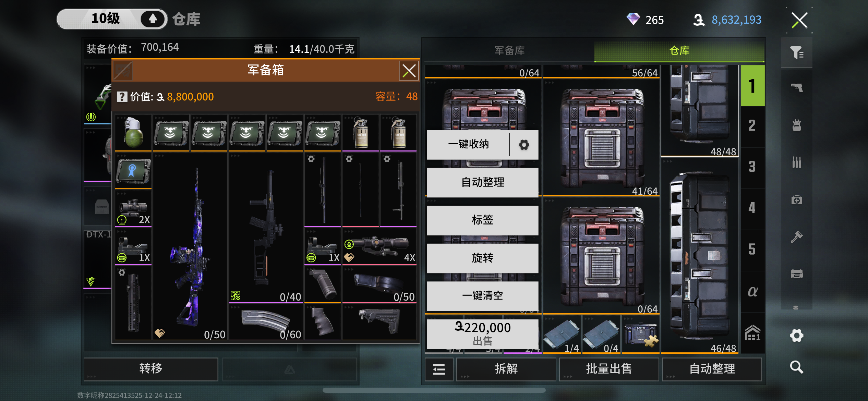Switch to warehouse page 2

pyautogui.click(x=752, y=126)
